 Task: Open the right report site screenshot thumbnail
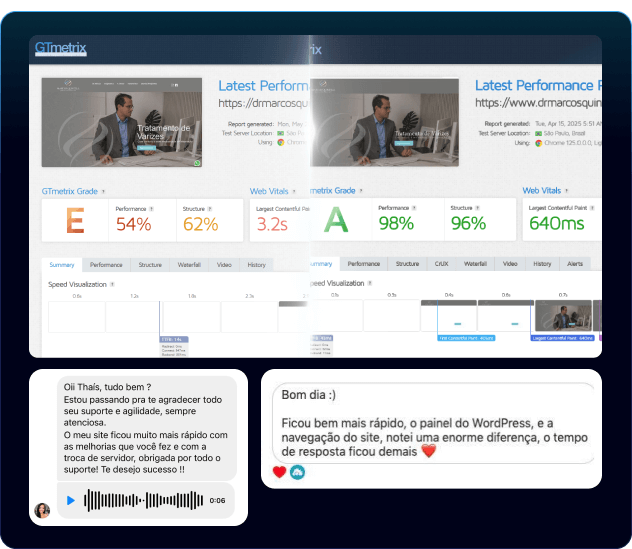click(385, 123)
